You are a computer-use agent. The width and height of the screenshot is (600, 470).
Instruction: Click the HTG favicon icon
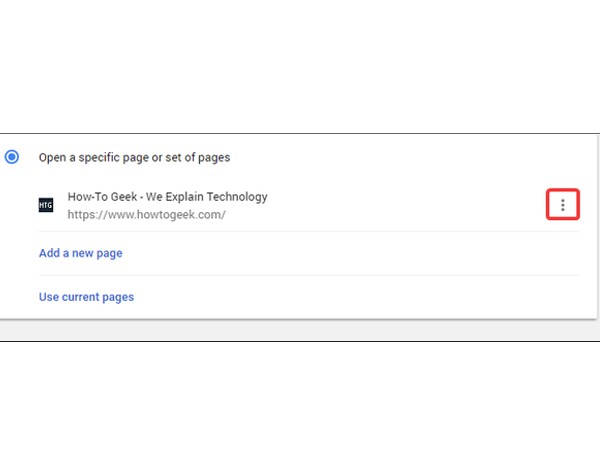45,205
